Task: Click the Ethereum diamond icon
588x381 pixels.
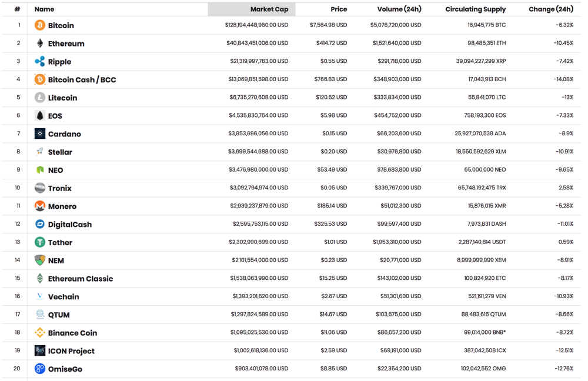Action: [x=40, y=43]
